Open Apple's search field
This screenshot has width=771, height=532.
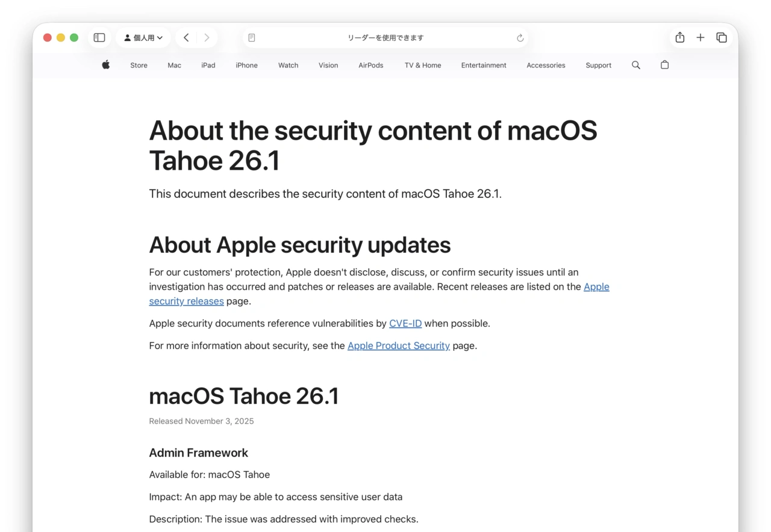coord(635,64)
